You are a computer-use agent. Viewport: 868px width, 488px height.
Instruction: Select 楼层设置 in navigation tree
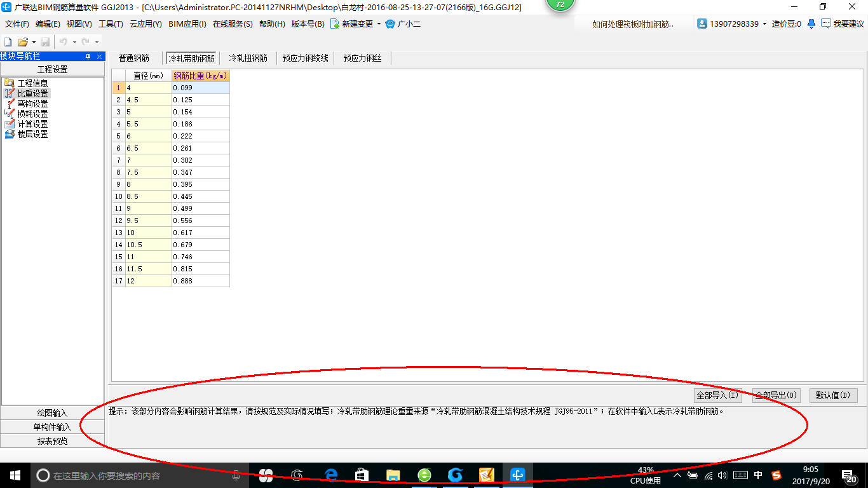32,134
